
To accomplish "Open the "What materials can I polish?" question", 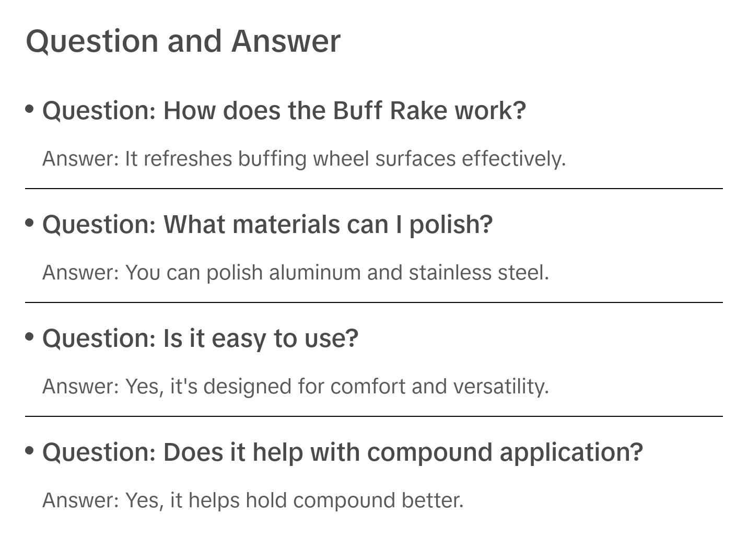I will tap(267, 225).
